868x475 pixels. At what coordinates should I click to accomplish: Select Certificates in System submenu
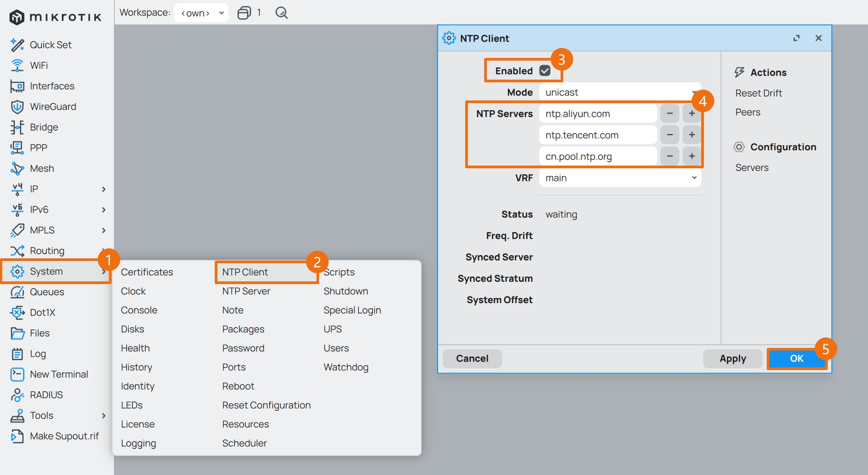[147, 272]
